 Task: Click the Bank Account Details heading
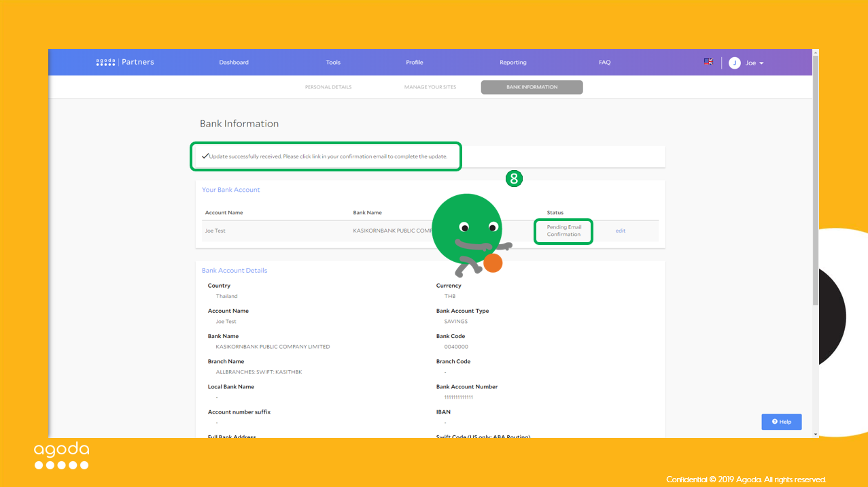coord(235,270)
